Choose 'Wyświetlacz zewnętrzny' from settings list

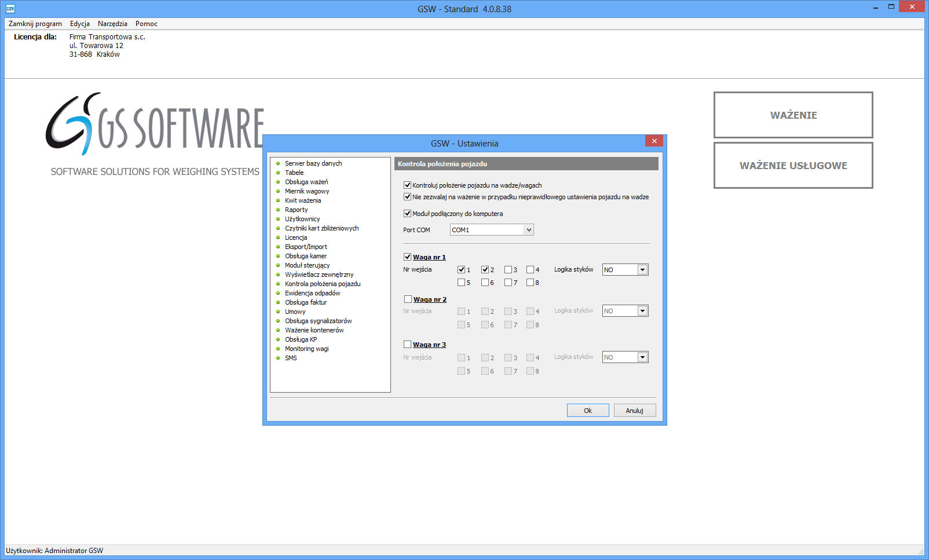(x=319, y=274)
